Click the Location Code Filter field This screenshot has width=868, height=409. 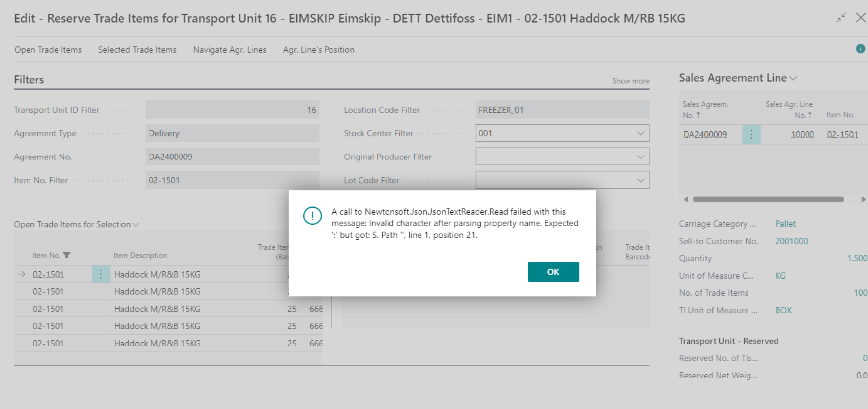(562, 110)
